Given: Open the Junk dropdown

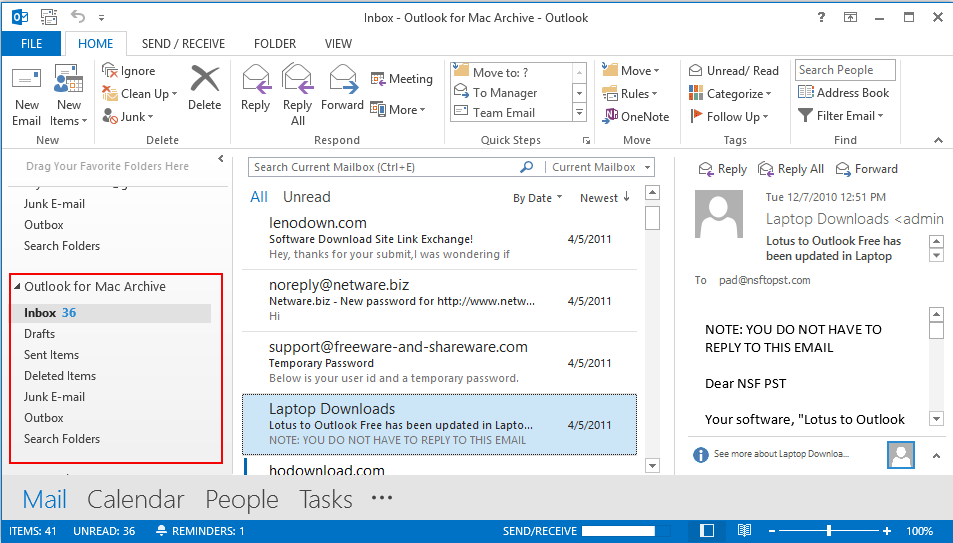Looking at the screenshot, I should (128, 117).
